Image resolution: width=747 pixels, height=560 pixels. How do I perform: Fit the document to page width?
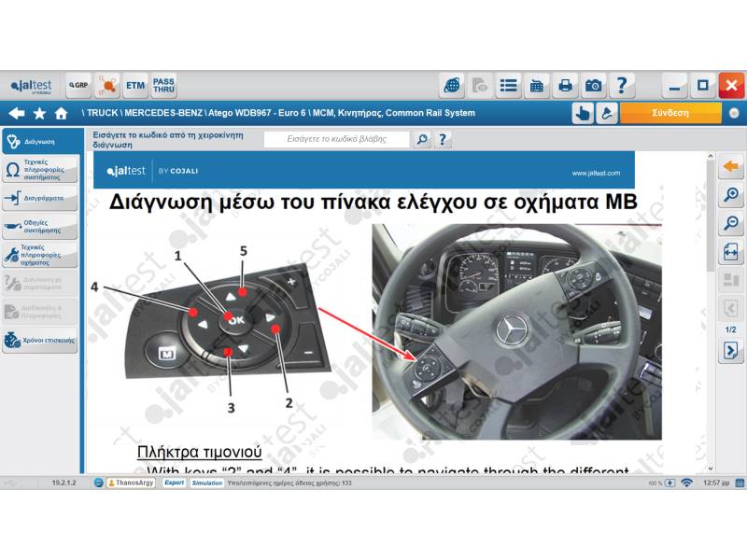coord(731,253)
